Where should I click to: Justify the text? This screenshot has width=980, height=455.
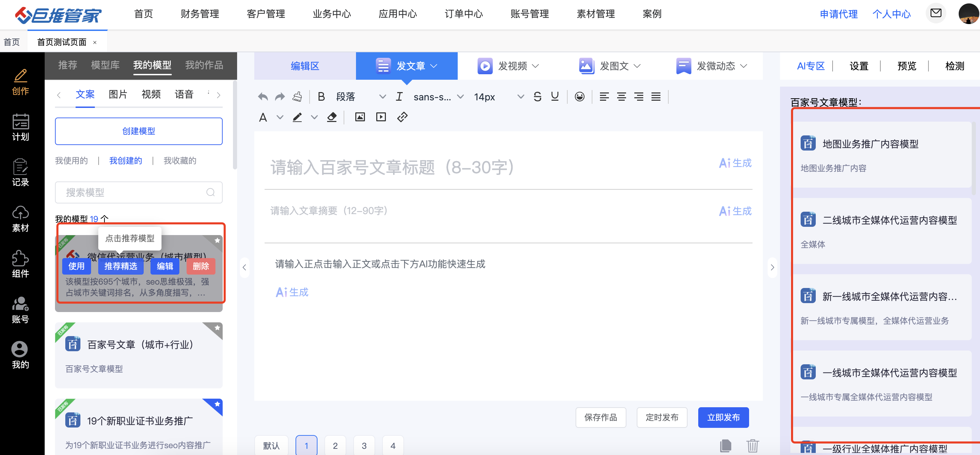pos(656,97)
